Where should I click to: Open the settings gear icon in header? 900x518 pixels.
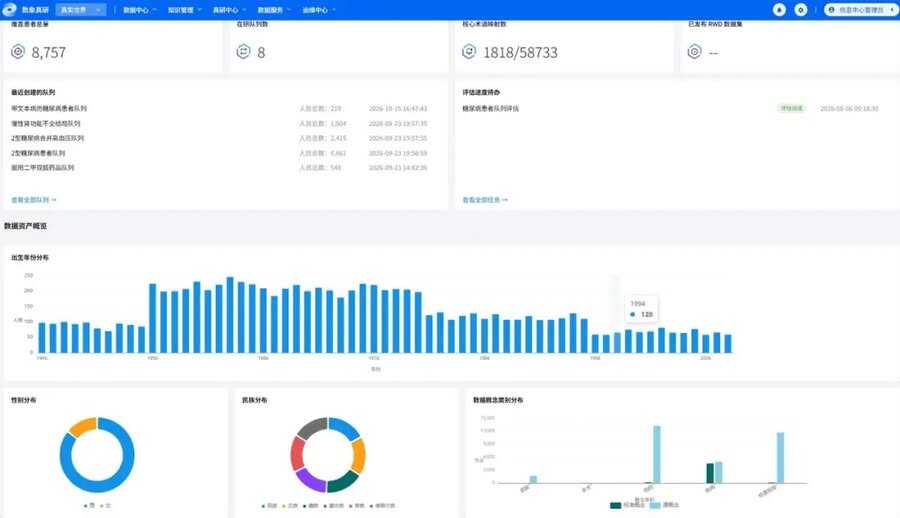click(x=801, y=10)
